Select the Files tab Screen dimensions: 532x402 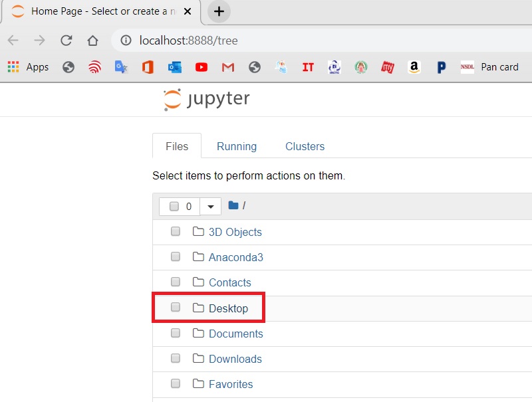coord(176,146)
